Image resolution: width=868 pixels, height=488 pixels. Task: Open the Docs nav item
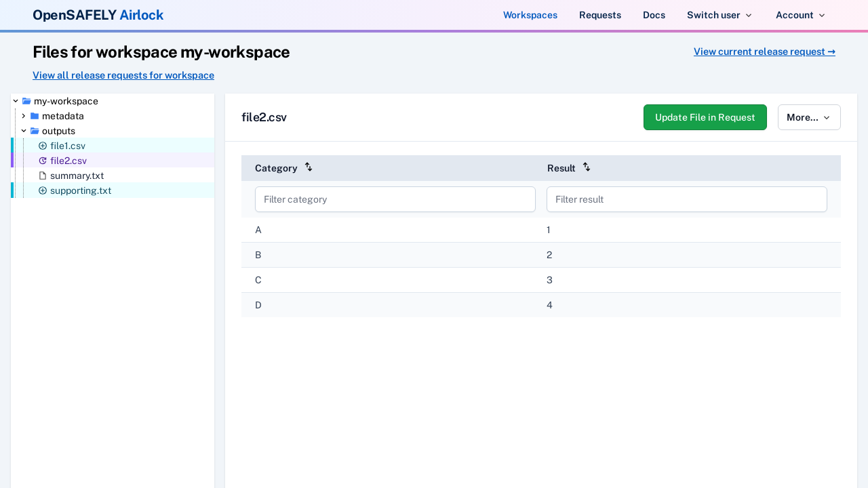pos(654,15)
